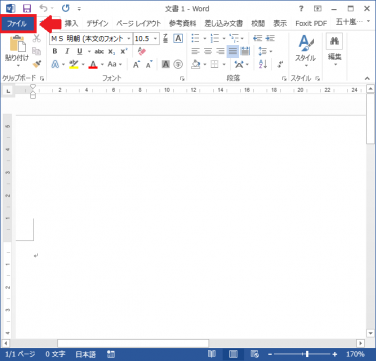Click the Borders grid icon

(x=214, y=64)
